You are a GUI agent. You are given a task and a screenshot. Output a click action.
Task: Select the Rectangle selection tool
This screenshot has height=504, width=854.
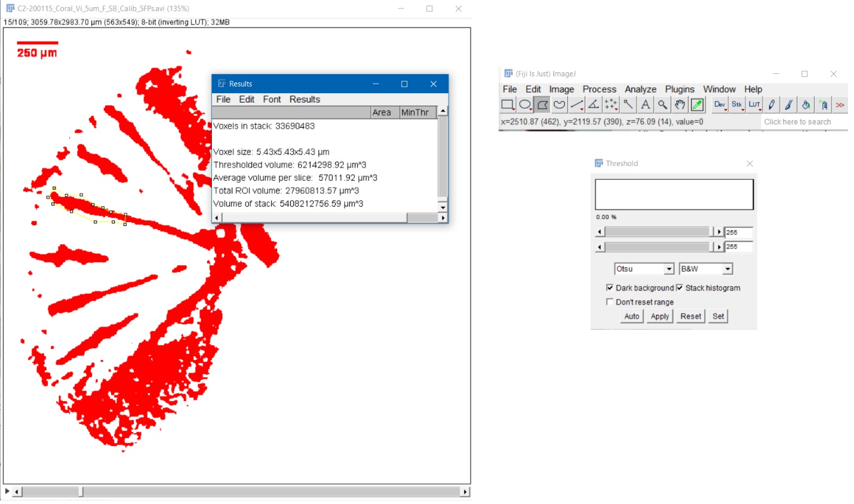click(x=508, y=105)
